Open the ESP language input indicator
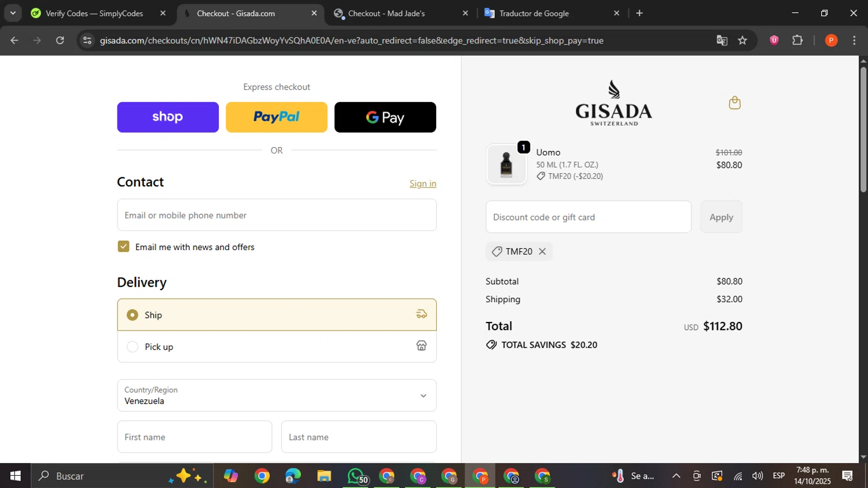The image size is (868, 488). [x=779, y=476]
